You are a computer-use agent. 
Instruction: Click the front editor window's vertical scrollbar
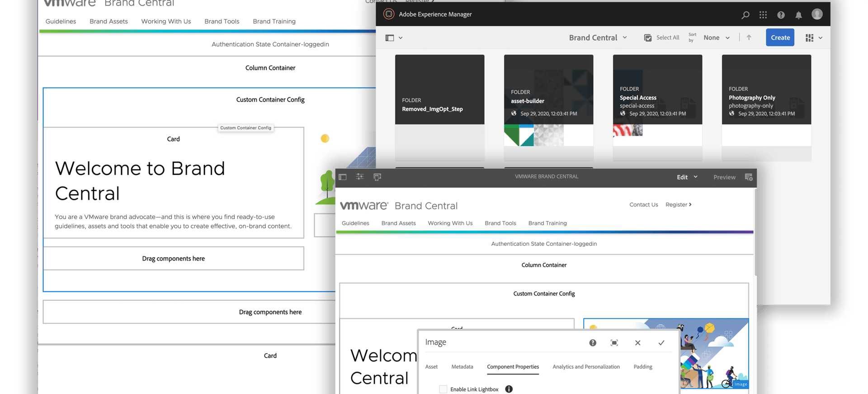pos(755,232)
